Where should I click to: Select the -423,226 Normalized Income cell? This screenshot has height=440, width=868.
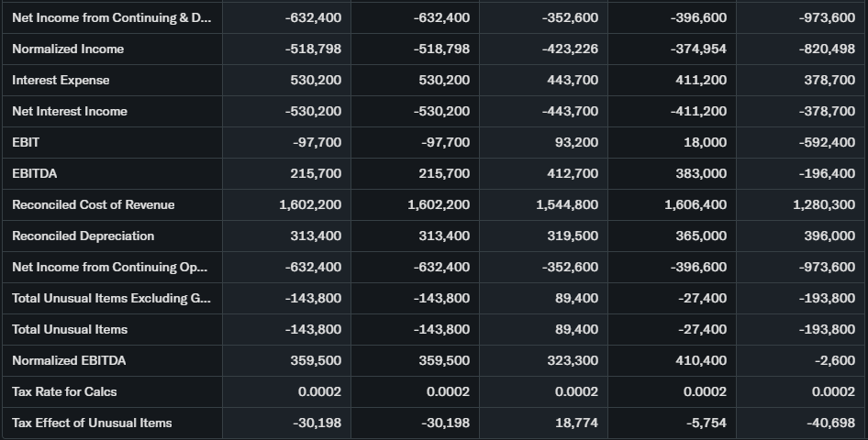coord(570,49)
